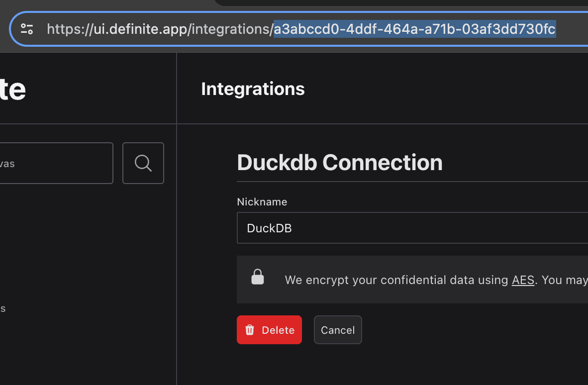
Task: Click the Integrations page heading
Action: [253, 89]
